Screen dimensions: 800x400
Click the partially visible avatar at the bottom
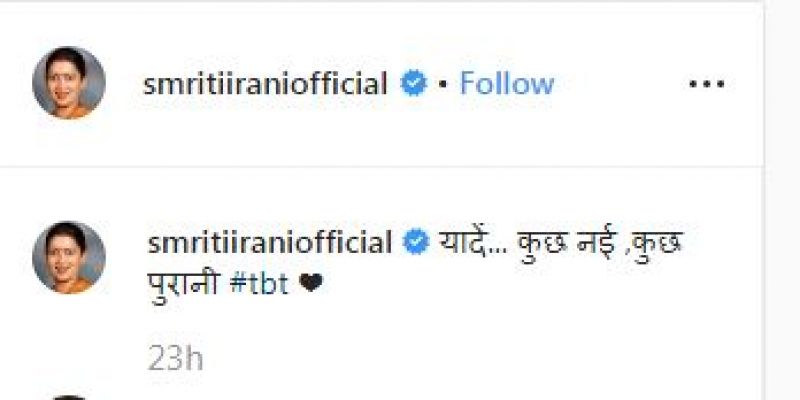pyautogui.click(x=69, y=397)
